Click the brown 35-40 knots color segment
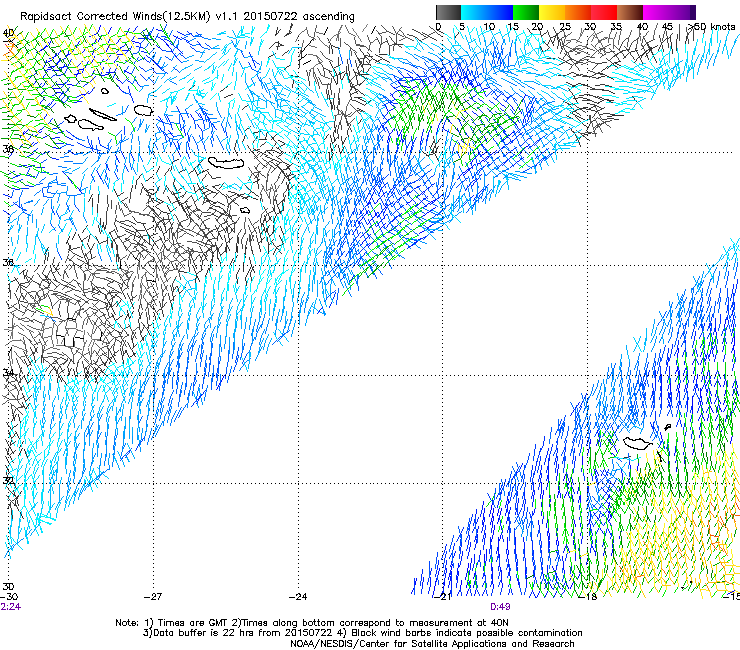The width and height of the screenshot is (740, 650). [630, 12]
